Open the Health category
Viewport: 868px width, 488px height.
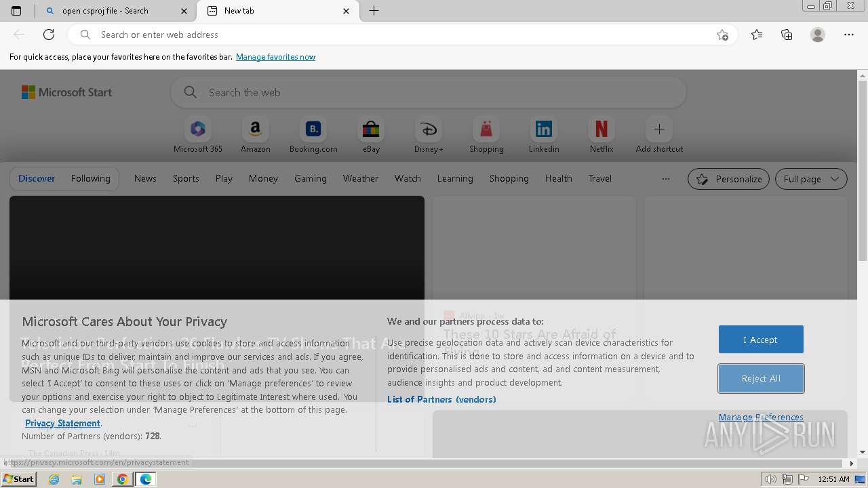559,178
